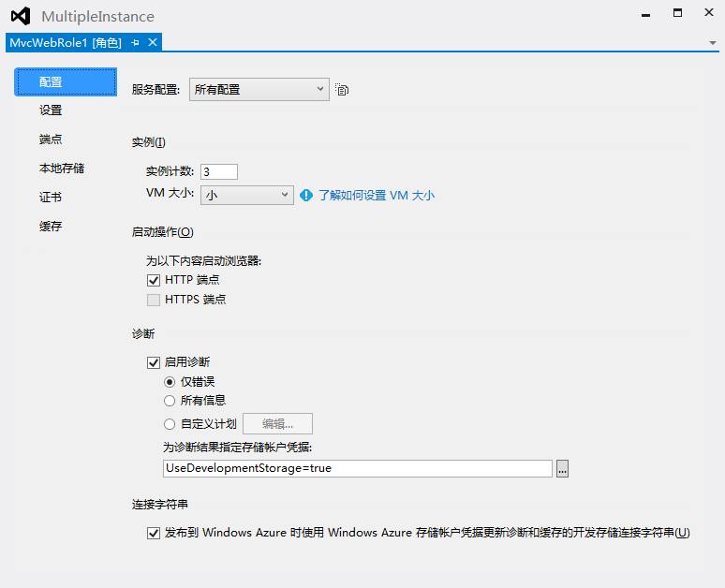Image resolution: width=725 pixels, height=588 pixels.
Task: Select the 自定义计划 radio button
Action: 170,424
